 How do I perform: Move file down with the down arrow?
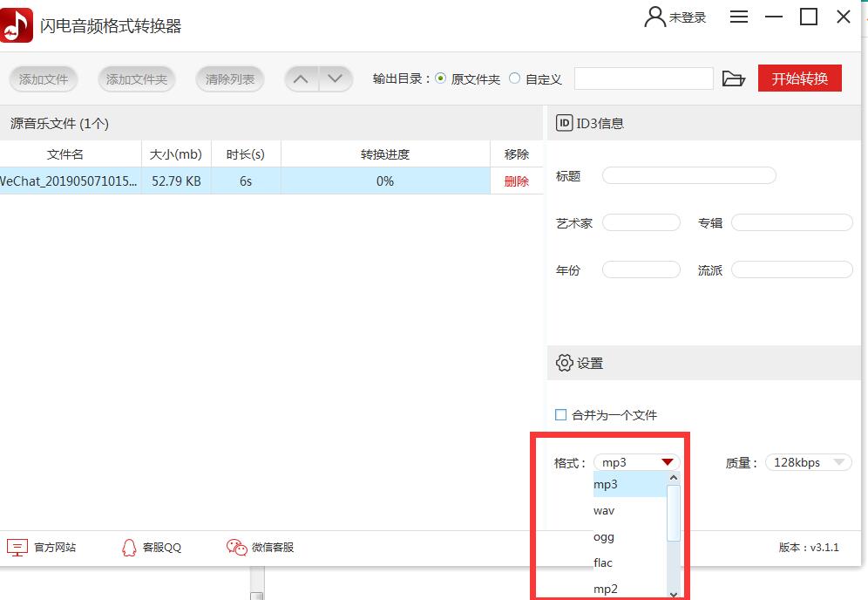pos(336,78)
